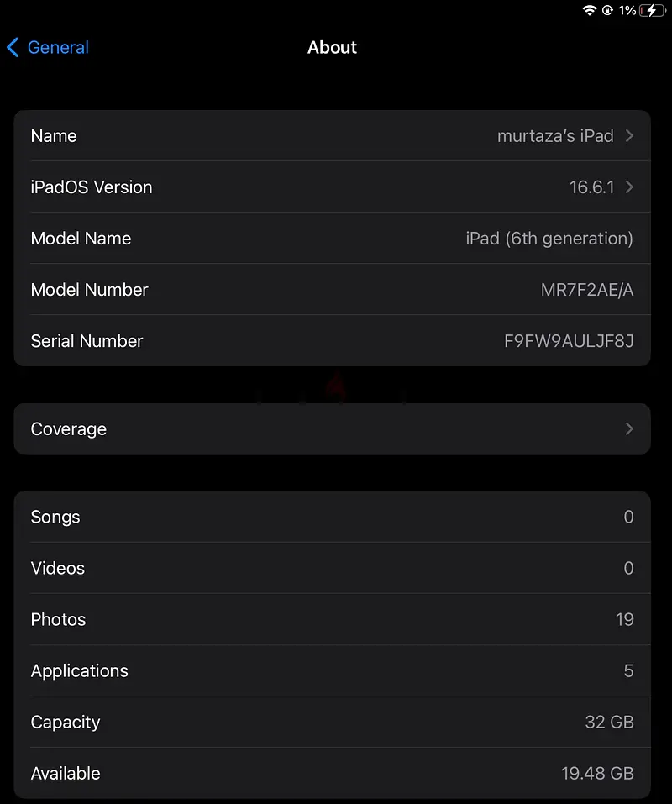This screenshot has height=804, width=672.
Task: Select the Serial Number value
Action: point(569,341)
